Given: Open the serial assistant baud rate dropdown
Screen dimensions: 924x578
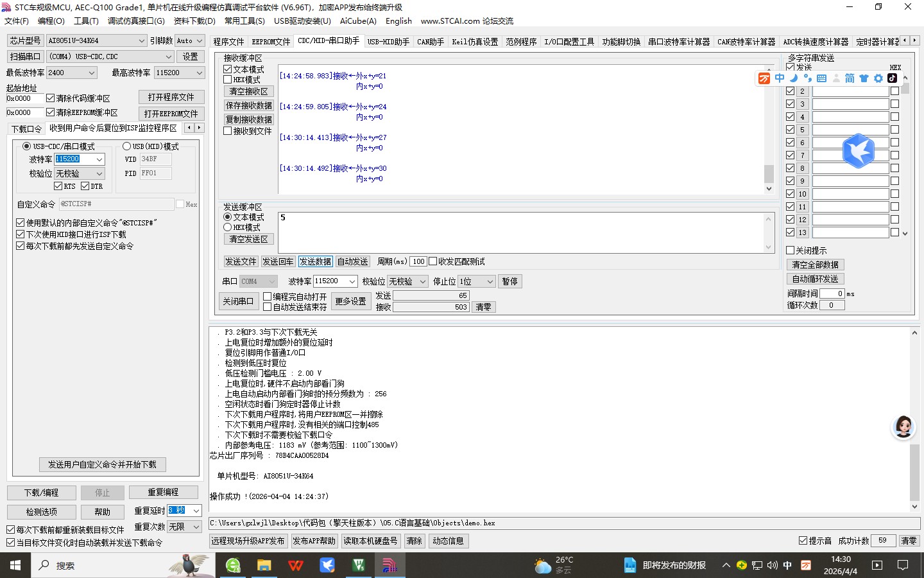Looking at the screenshot, I should 352,281.
